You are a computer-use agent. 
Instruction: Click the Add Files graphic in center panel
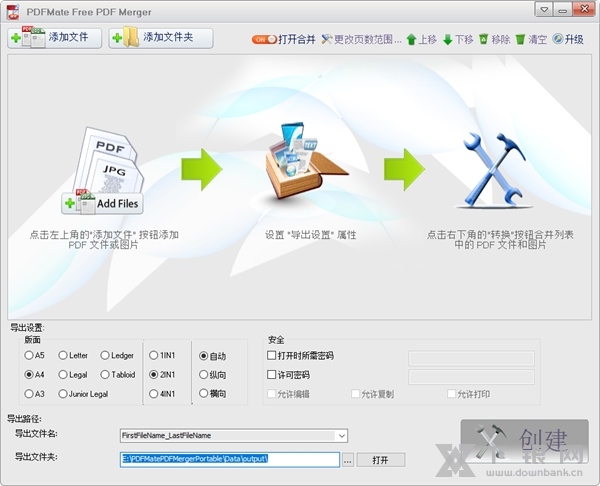(x=103, y=171)
